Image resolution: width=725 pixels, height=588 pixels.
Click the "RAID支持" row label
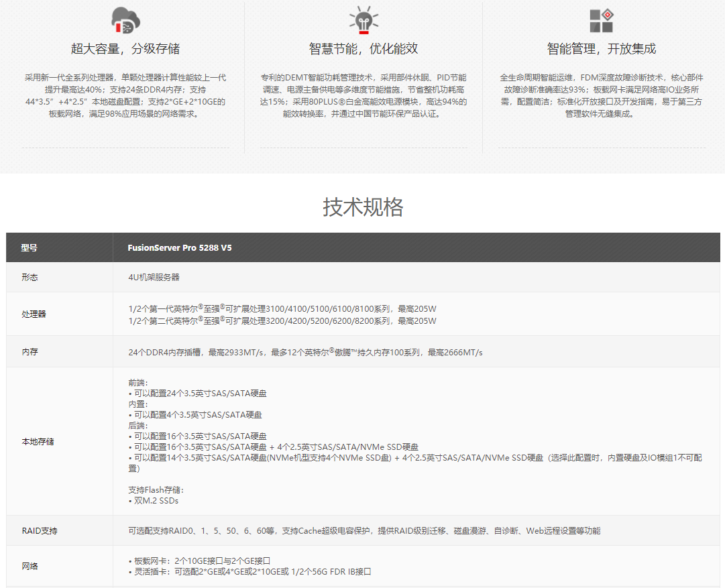[x=40, y=531]
